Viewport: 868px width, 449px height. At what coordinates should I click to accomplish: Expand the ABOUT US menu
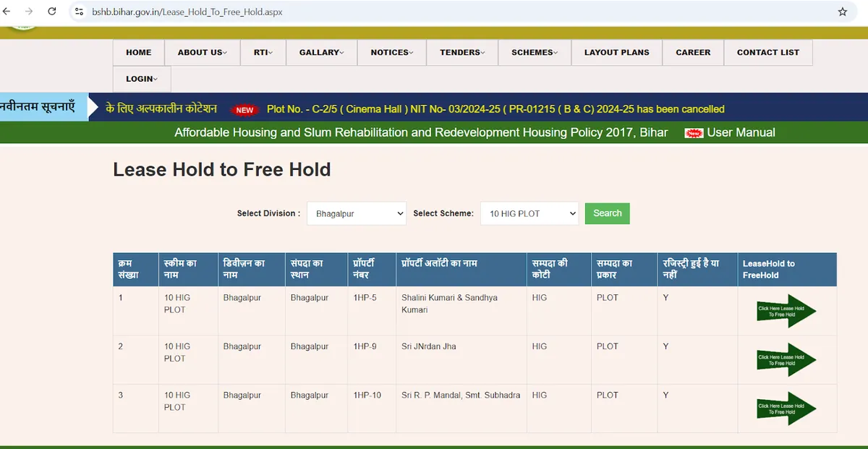tap(202, 52)
